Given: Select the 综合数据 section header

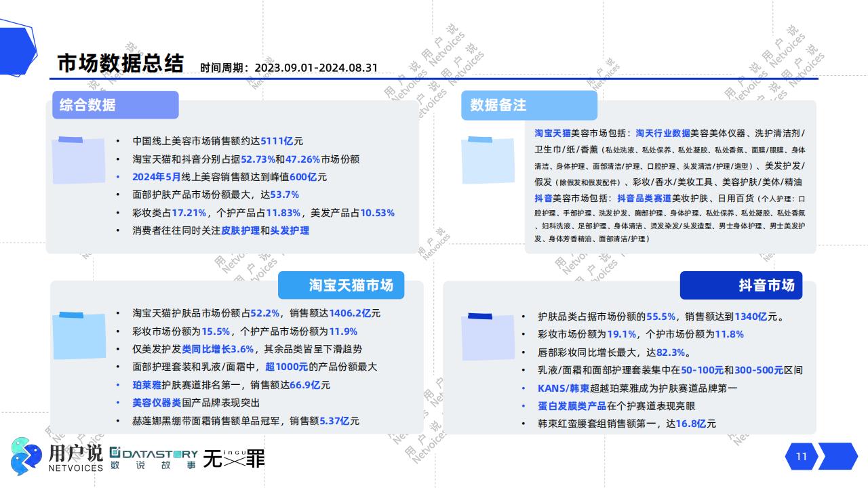Looking at the screenshot, I should point(115,105).
